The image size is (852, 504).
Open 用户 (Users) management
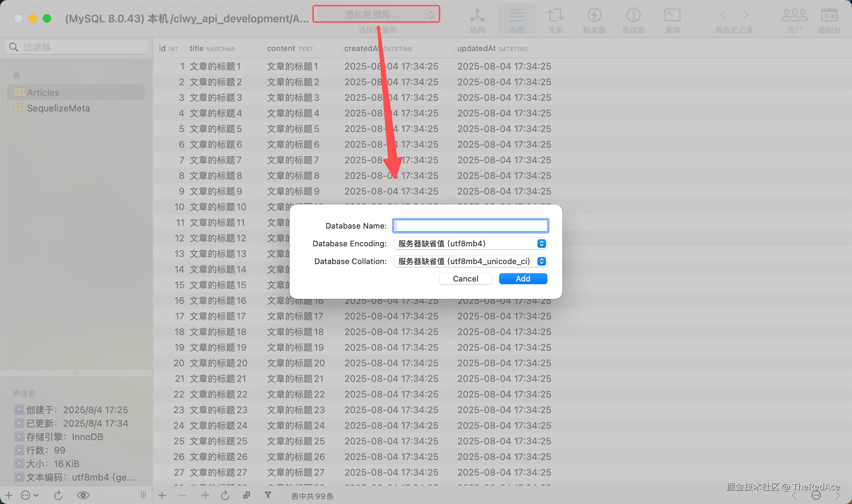(794, 20)
